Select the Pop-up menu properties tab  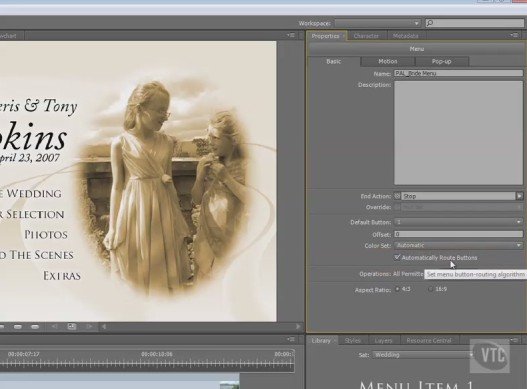pyautogui.click(x=442, y=62)
